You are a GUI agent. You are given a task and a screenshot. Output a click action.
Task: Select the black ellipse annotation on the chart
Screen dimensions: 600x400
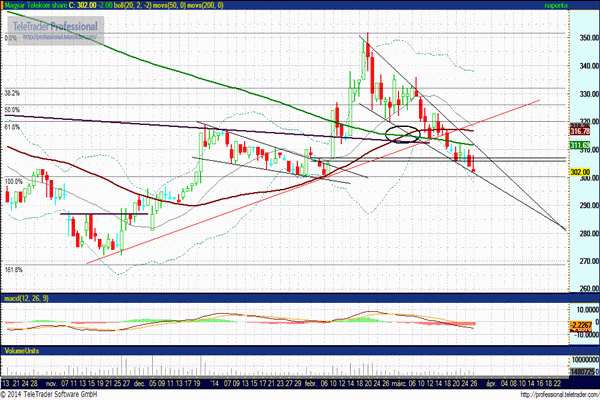point(403,134)
